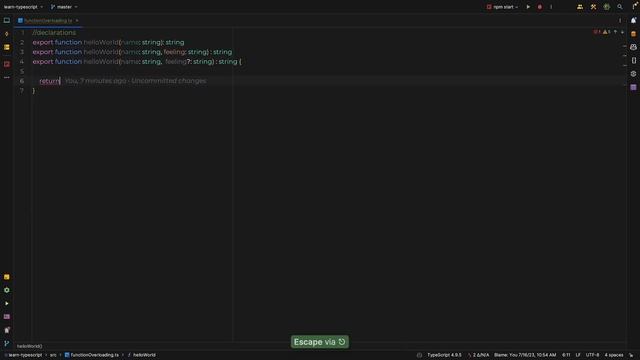Open Search Everywhere magnifier
The width and height of the screenshot is (640, 360).
click(620, 7)
